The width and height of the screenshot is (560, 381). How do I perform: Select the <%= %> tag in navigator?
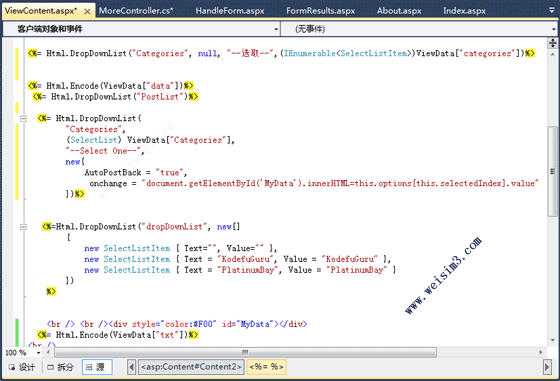pyautogui.click(x=266, y=367)
